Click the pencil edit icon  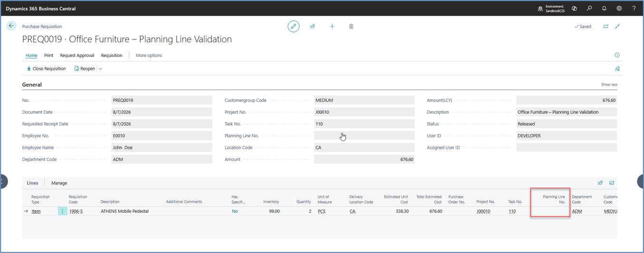point(293,26)
